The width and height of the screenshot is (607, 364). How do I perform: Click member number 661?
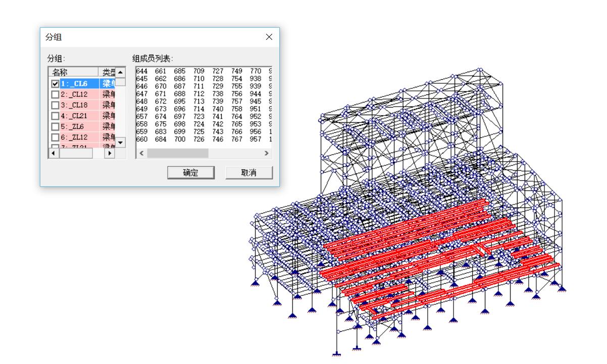point(161,71)
